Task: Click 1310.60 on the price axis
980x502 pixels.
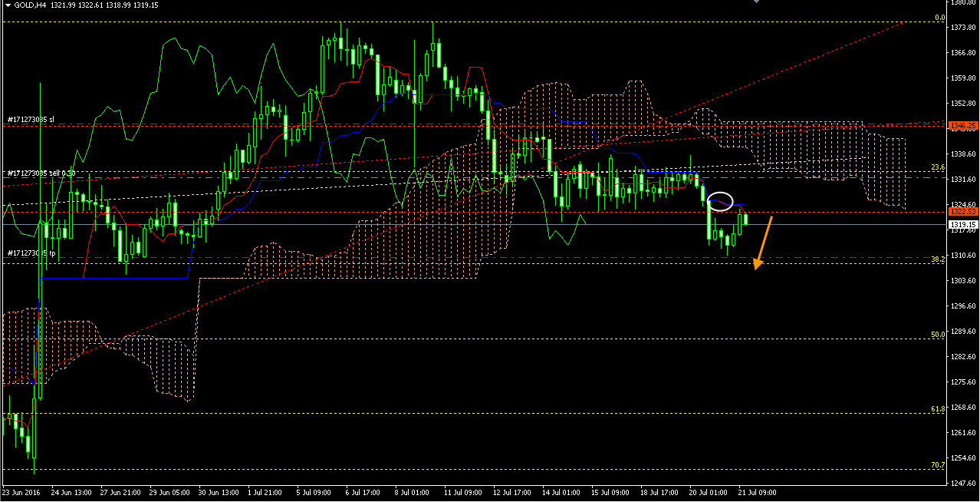Action: tap(964, 256)
